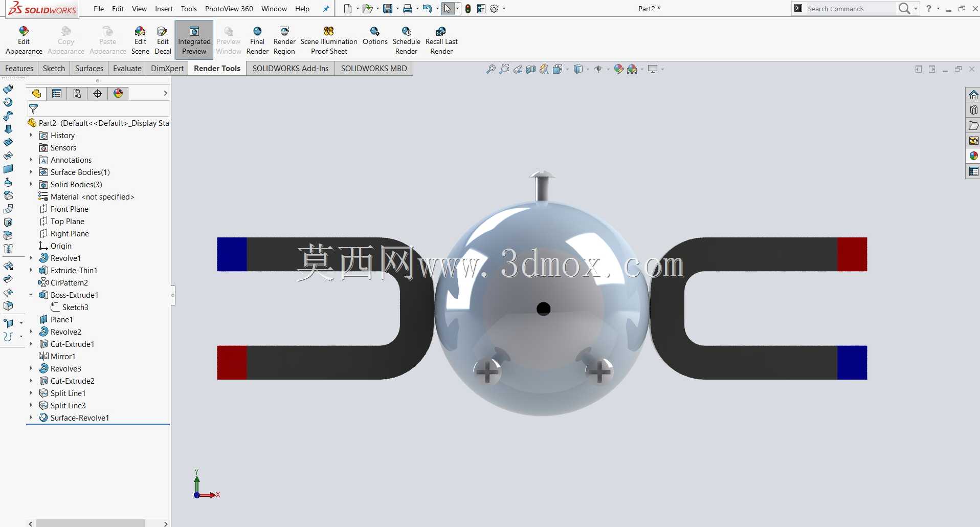
Task: Click the Undo toolbar icon
Action: tap(428, 9)
